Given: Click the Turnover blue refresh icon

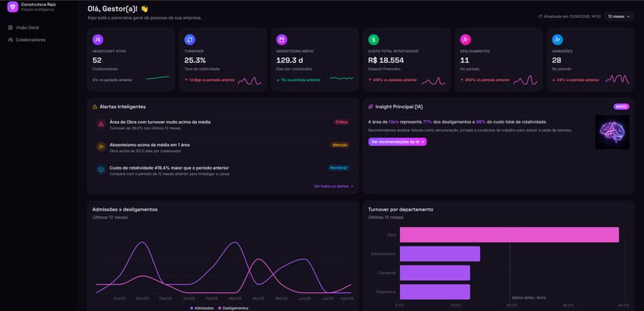Looking at the screenshot, I should (x=190, y=39).
